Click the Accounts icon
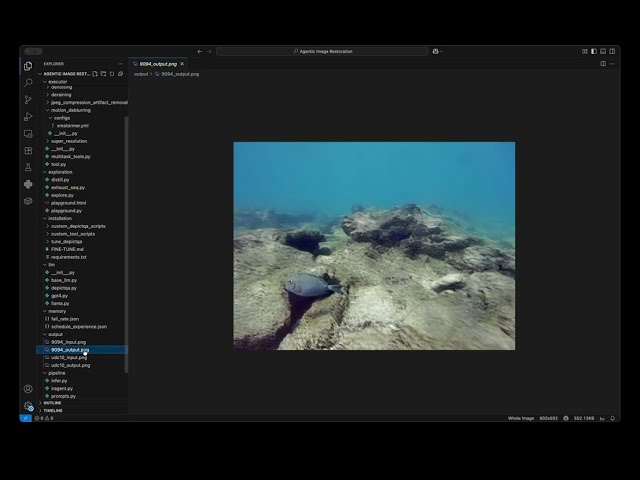The height and width of the screenshot is (480, 640). pos(28,389)
